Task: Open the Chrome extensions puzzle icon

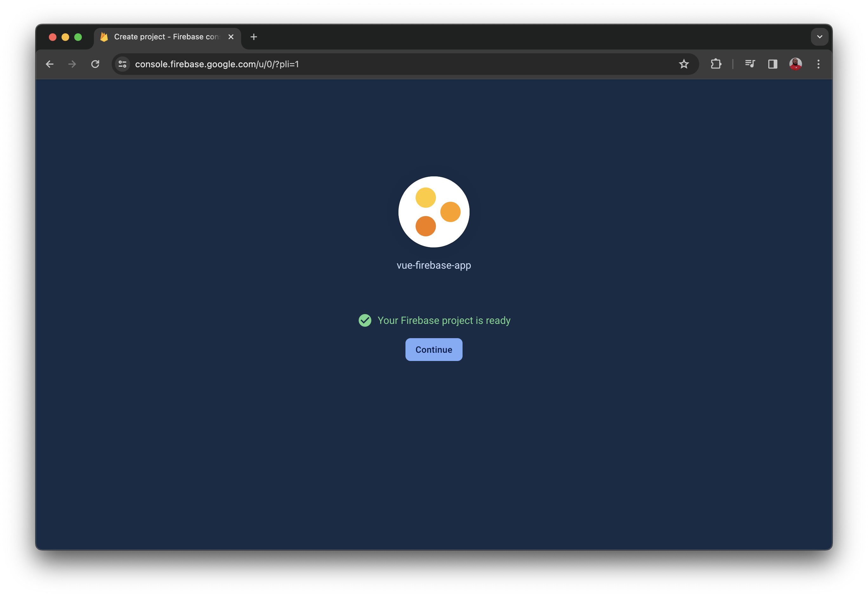Action: 716,64
